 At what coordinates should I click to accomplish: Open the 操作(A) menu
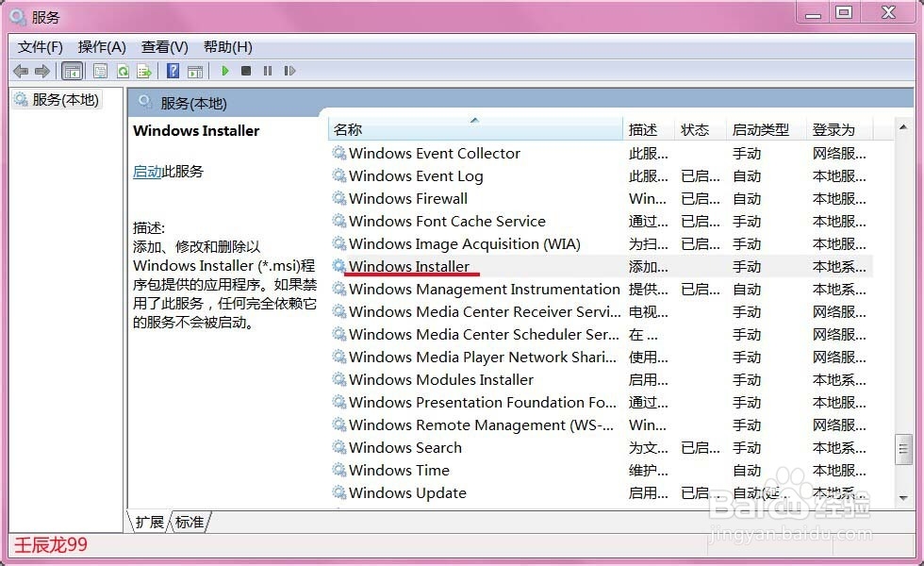(102, 47)
